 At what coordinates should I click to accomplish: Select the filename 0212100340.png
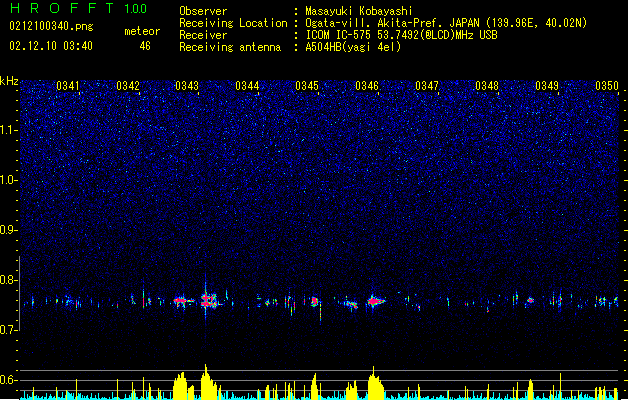pyautogui.click(x=51, y=27)
